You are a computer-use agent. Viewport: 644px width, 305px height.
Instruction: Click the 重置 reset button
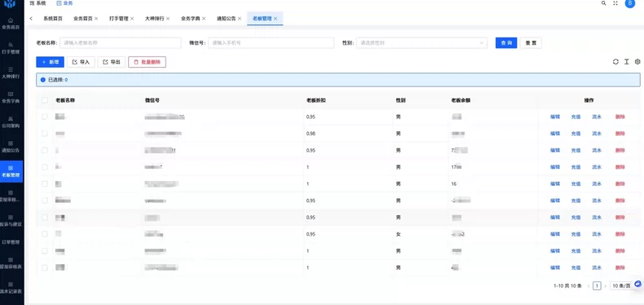(531, 42)
